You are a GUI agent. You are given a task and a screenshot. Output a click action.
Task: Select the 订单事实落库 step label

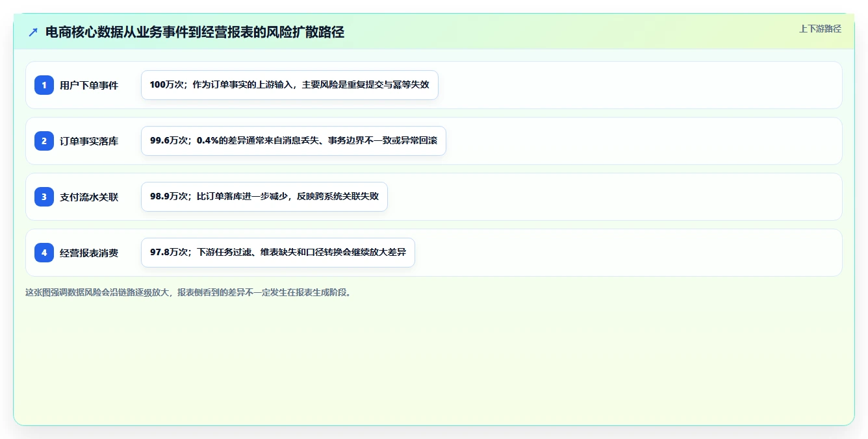89,141
